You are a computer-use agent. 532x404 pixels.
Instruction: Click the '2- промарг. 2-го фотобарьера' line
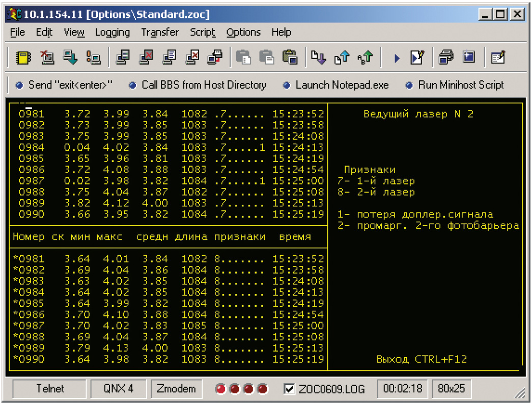point(428,226)
